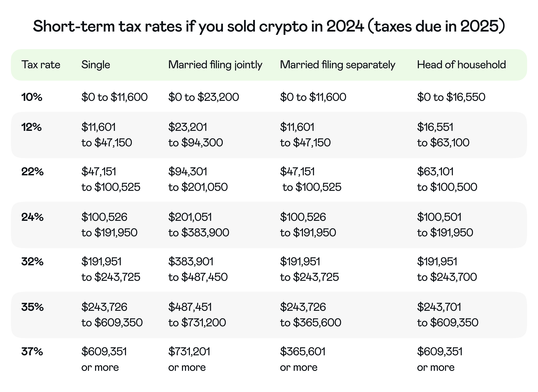Click the Married filing separately header
Image resolution: width=538 pixels, height=392 pixels.
click(x=337, y=65)
